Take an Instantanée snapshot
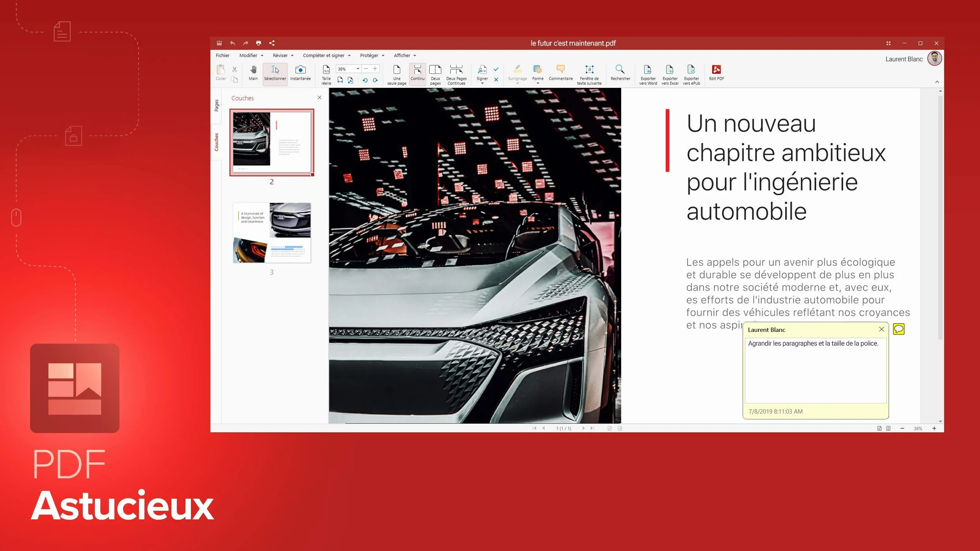The height and width of the screenshot is (551, 980). (300, 73)
